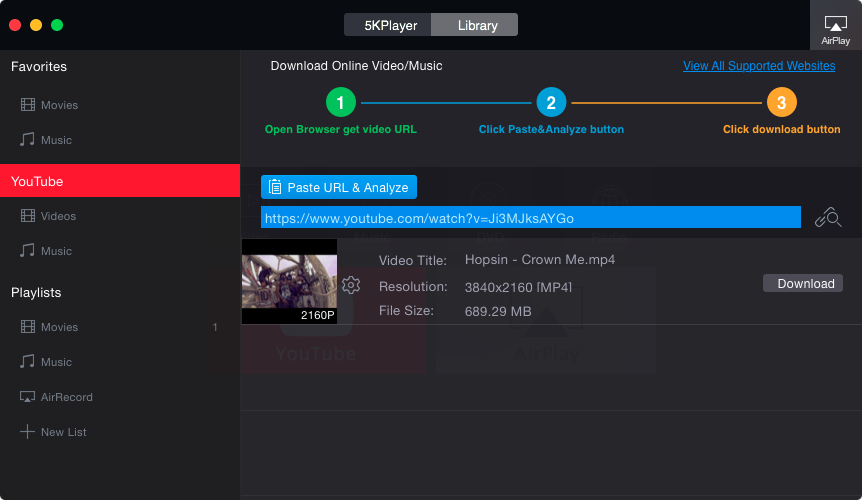Click step 1 circle Open Browser
Viewport: 862px width, 500px height.
341,102
